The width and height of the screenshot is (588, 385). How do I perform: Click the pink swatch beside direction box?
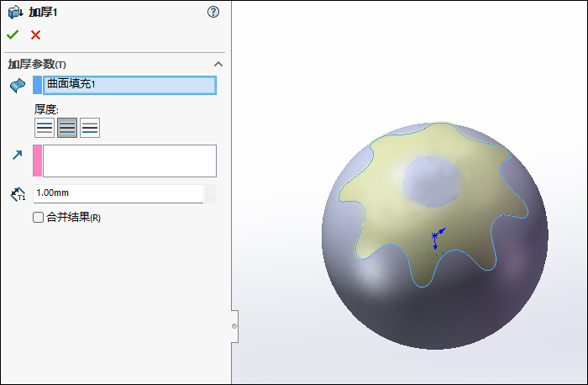[x=37, y=161]
